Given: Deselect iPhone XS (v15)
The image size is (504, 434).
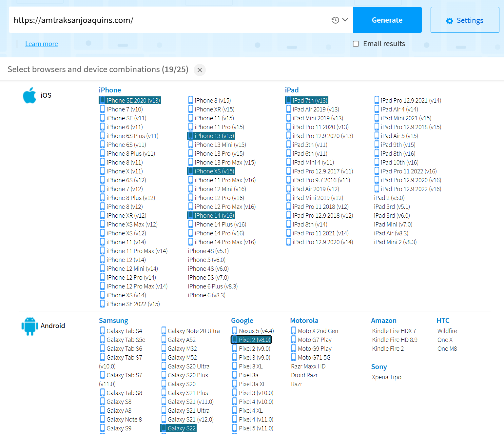Looking at the screenshot, I should (x=211, y=171).
